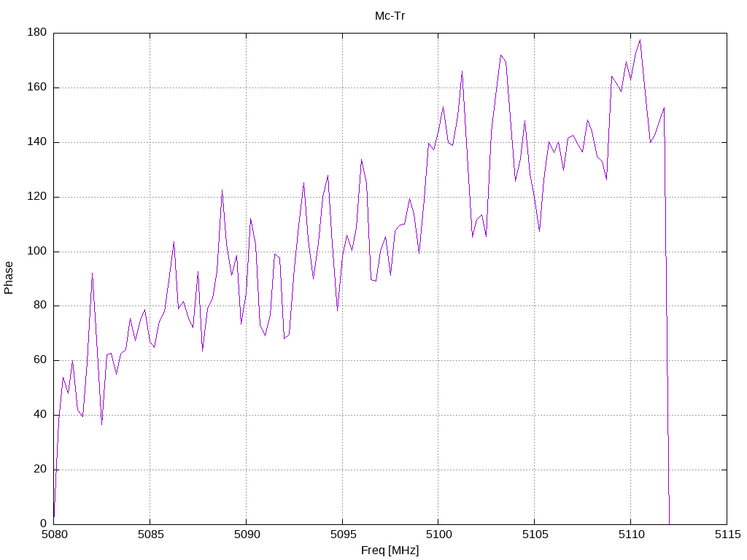
Task: Click the 'Phase' y-axis label
Action: coord(9,278)
